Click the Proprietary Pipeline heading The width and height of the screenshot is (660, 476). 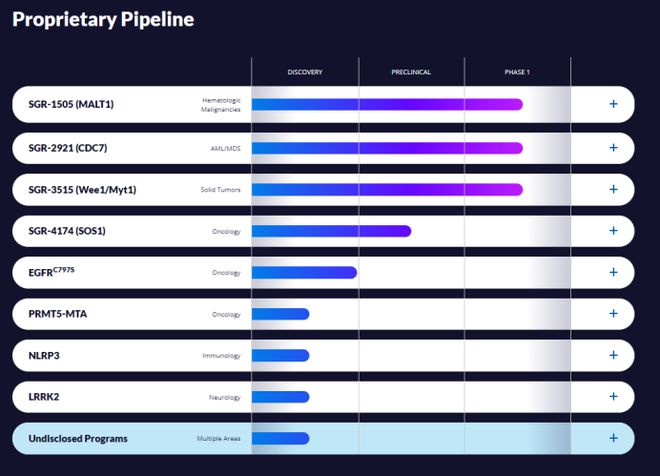(103, 19)
